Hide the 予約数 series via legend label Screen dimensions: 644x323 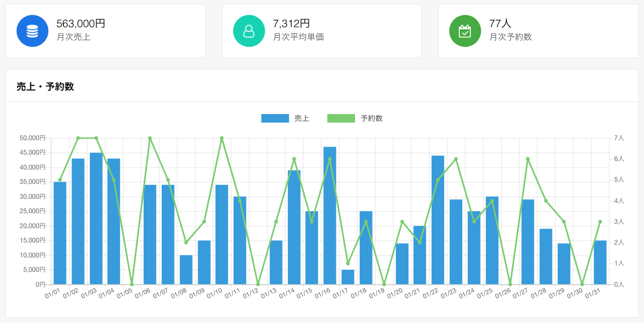click(x=371, y=118)
